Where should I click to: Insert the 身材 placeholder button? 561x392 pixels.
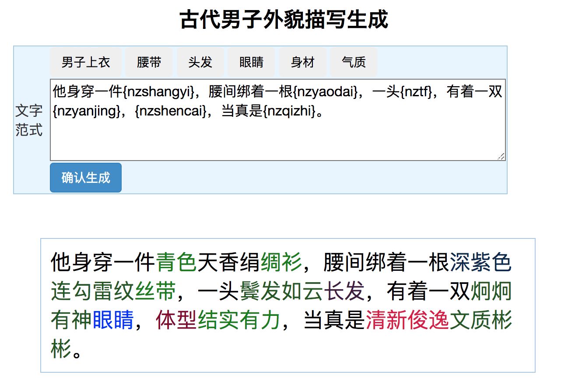(x=302, y=63)
